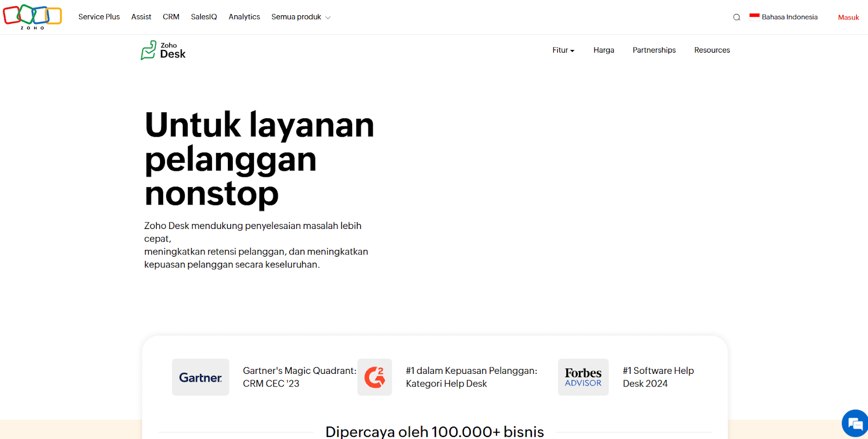This screenshot has width=868, height=439.
Task: Open Analytics in top navigation
Action: coord(244,17)
